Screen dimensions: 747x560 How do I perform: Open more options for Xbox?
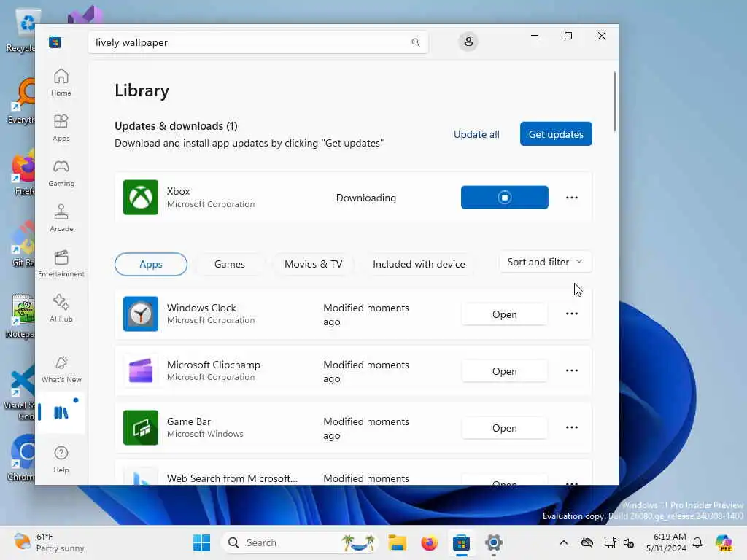(x=572, y=197)
